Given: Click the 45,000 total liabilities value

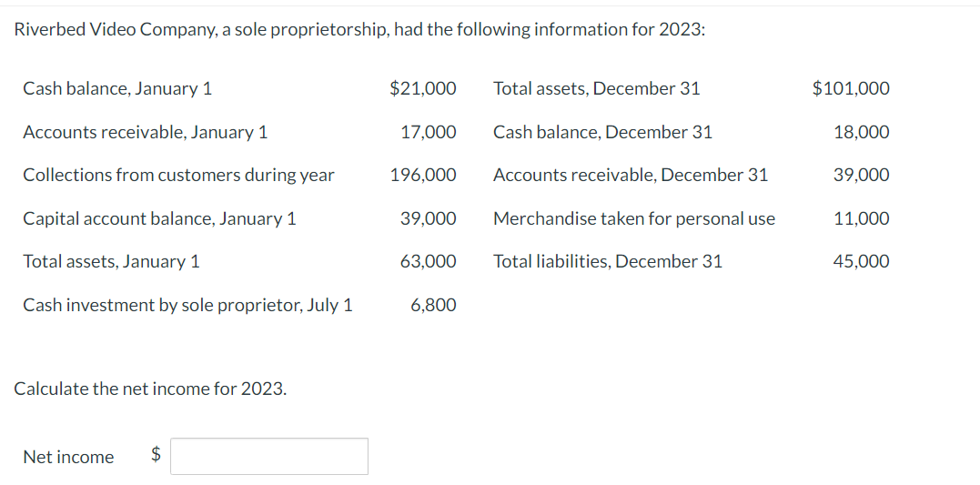Looking at the screenshot, I should click(x=862, y=261).
